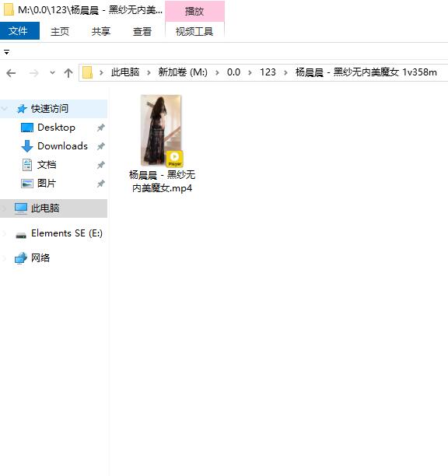
Task: Open recent locations dropdown chevron
Action: pos(52,73)
